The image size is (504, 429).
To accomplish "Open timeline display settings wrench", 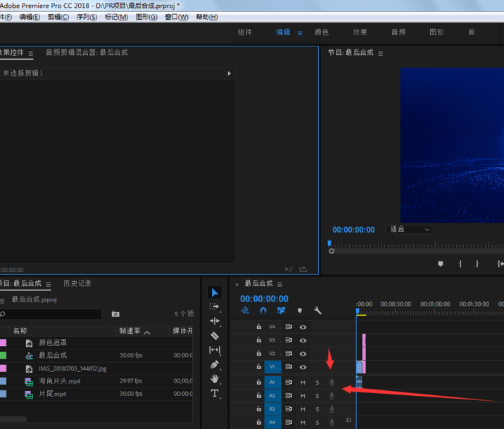I will point(317,310).
